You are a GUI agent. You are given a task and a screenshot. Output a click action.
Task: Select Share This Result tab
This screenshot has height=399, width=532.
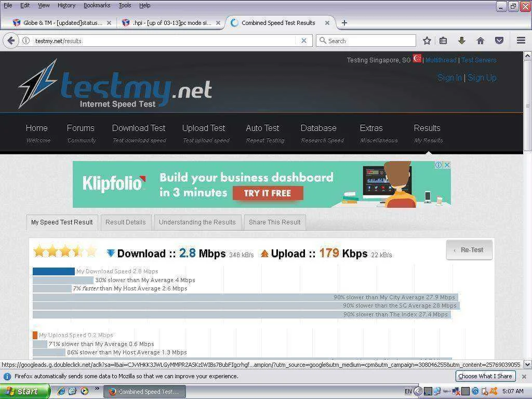pos(275,222)
